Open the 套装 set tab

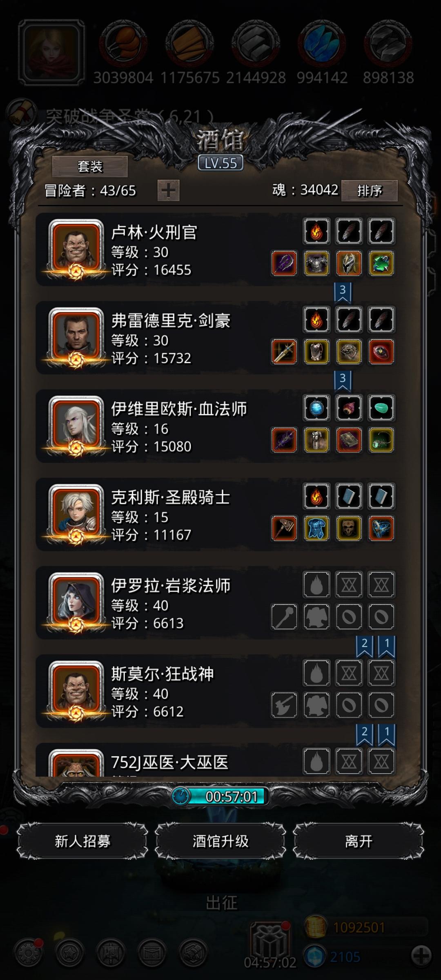90,167
